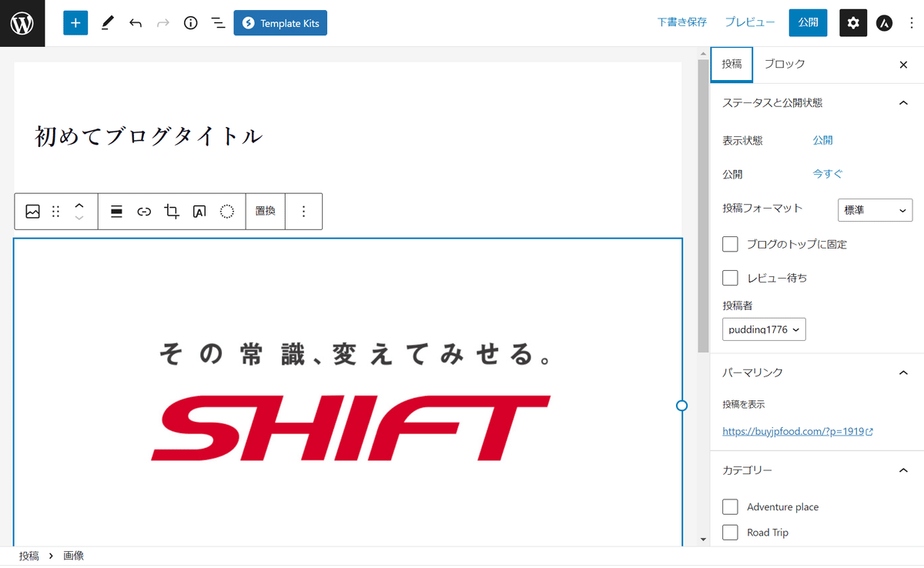Check the Road Trip category

[730, 532]
